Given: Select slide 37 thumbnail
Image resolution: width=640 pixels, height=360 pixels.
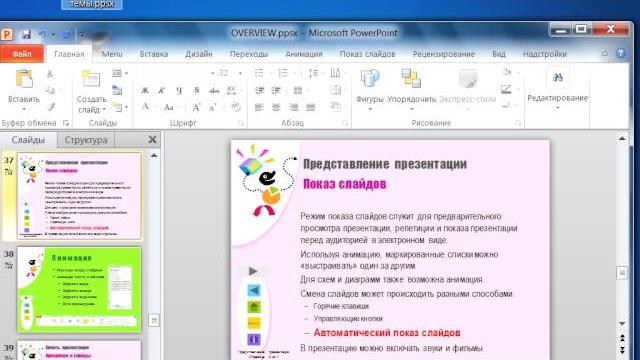Looking at the screenshot, I should coord(79,196).
